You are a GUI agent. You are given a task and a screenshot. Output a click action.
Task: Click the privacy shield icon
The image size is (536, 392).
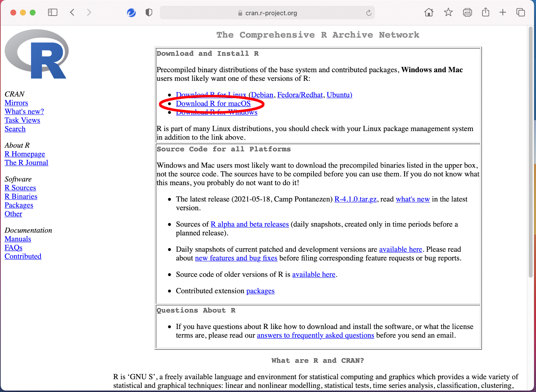[148, 12]
